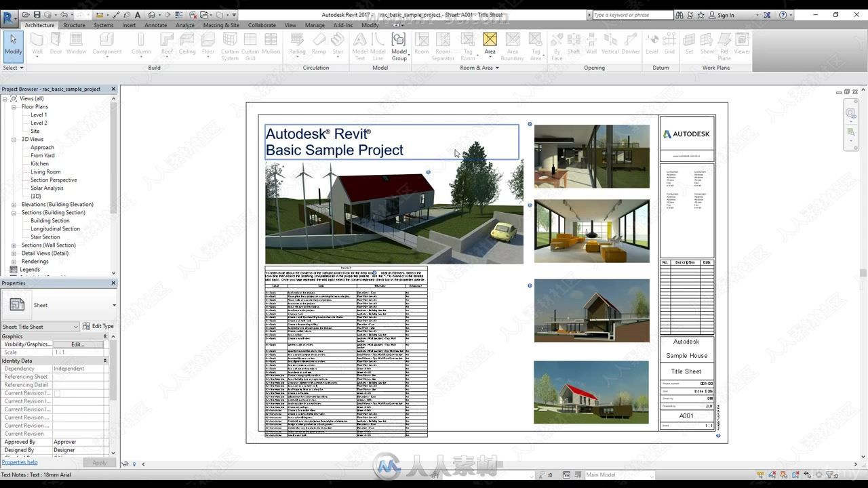Switch to the Manage ribbon tab
868x488 pixels.
pos(315,25)
